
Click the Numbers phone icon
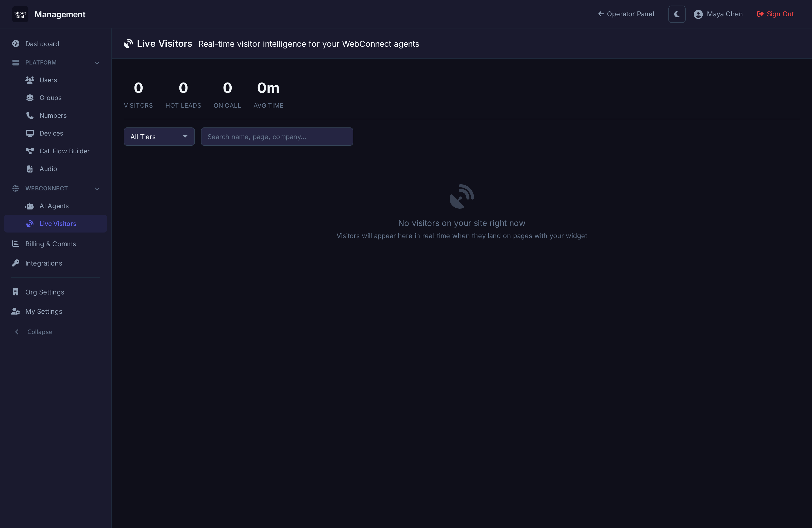coord(30,115)
